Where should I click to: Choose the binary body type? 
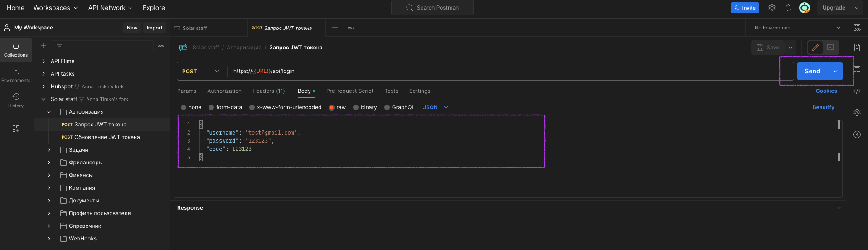pos(356,107)
